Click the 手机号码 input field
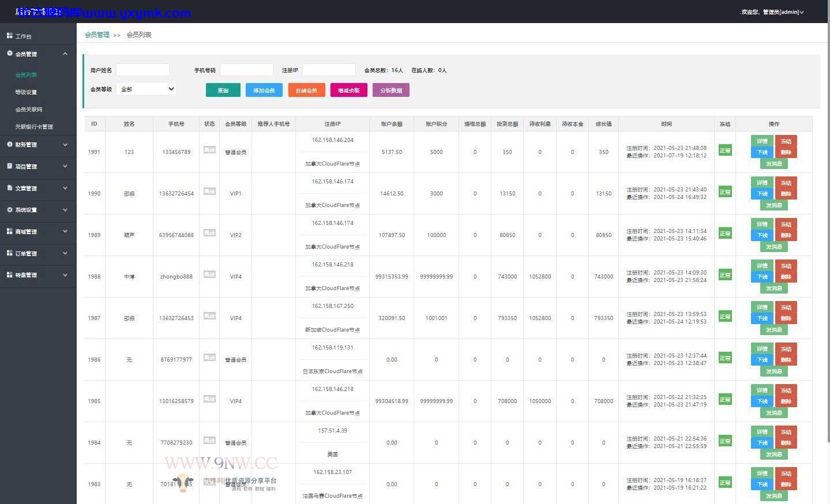Viewport: 830px width, 504px height. [246, 70]
